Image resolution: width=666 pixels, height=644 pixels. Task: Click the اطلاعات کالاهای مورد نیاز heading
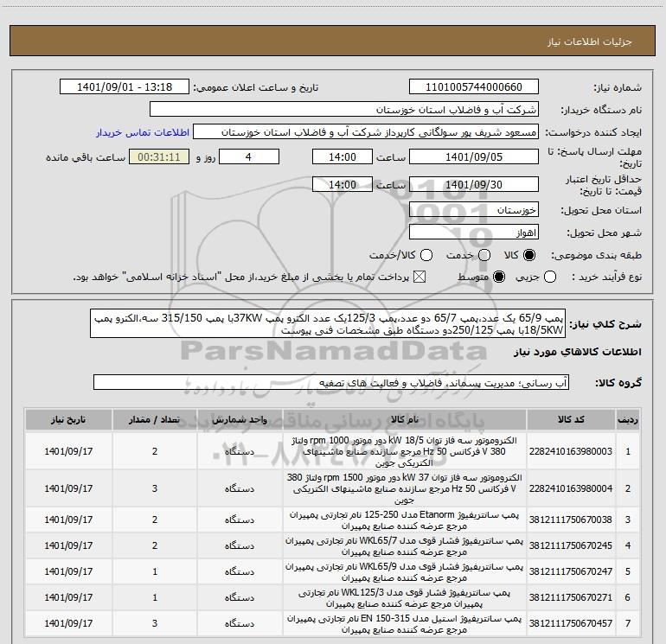(x=578, y=352)
